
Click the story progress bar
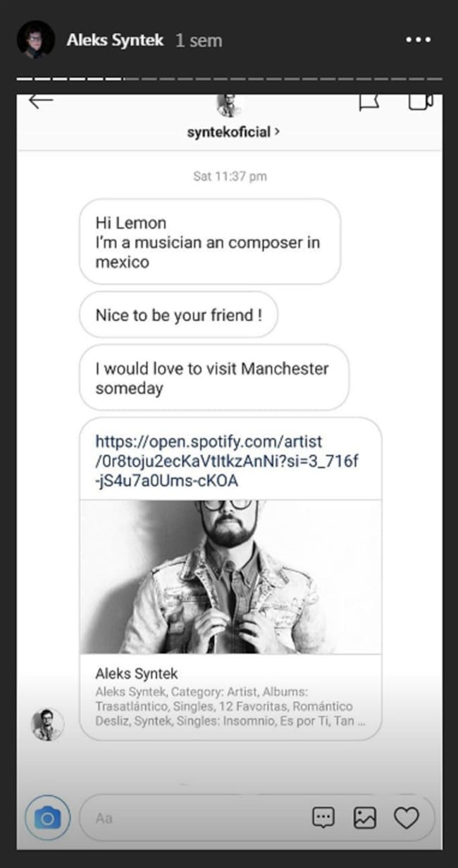click(x=229, y=78)
